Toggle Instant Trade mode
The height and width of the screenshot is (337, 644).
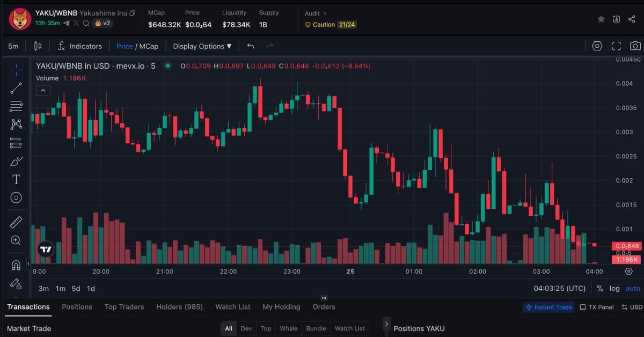[x=548, y=307]
